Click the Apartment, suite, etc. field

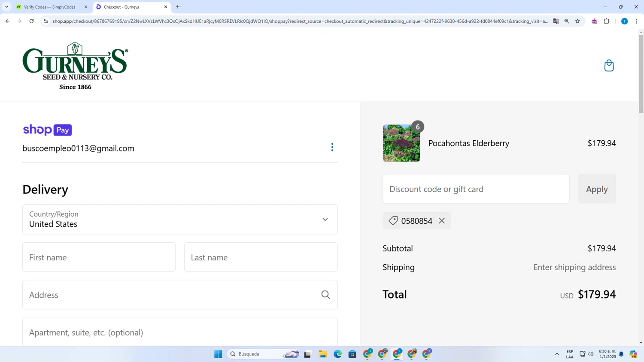click(180, 332)
